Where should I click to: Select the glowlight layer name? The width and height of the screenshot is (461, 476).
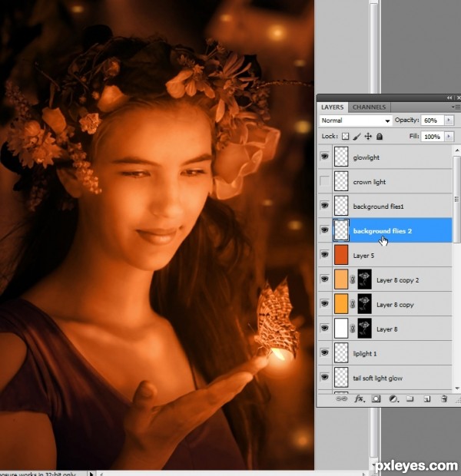[x=366, y=157]
